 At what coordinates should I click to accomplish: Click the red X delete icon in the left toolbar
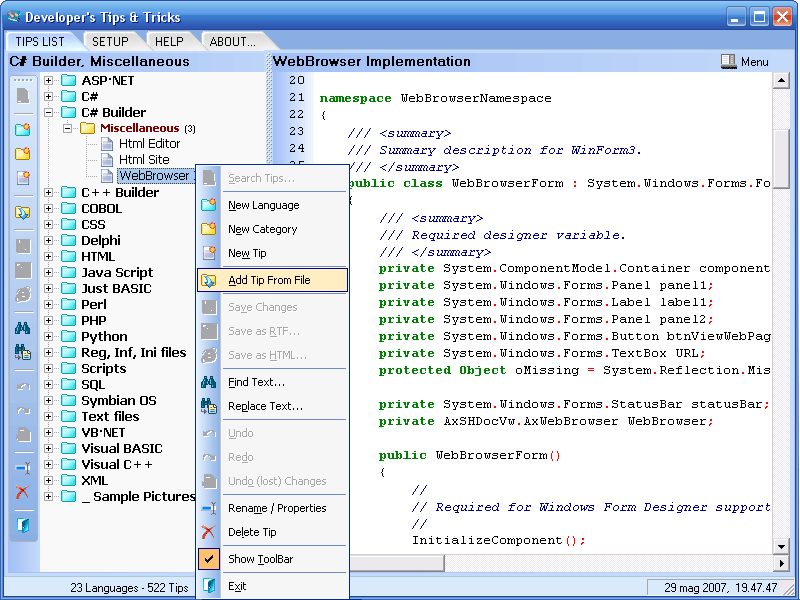[22, 492]
